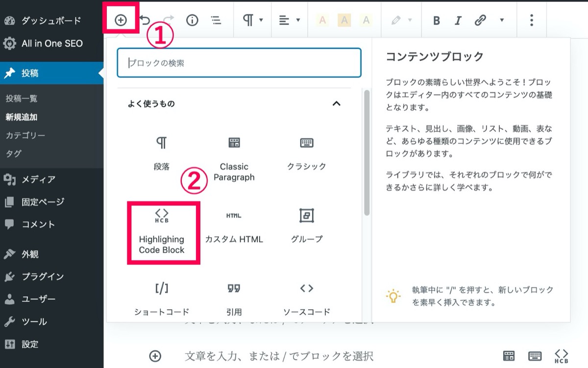
Task: Open the 固定ページ menu
Action: coord(51,202)
